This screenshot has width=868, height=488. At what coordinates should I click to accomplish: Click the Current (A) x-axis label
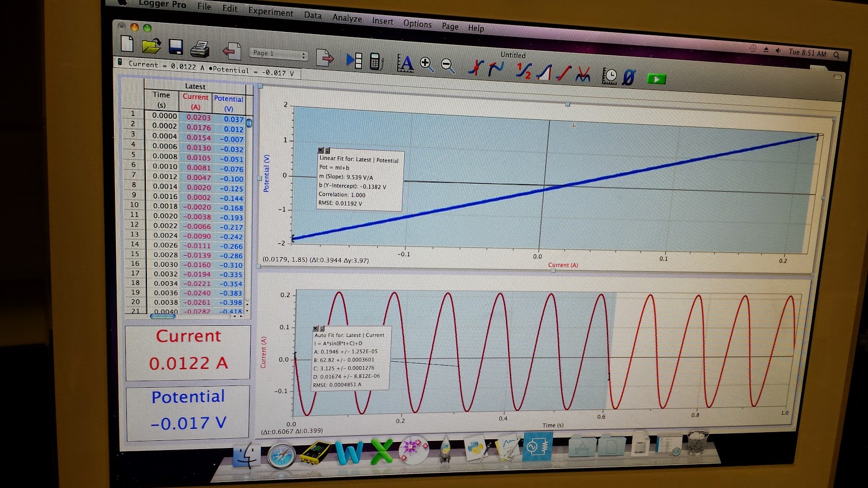point(563,265)
